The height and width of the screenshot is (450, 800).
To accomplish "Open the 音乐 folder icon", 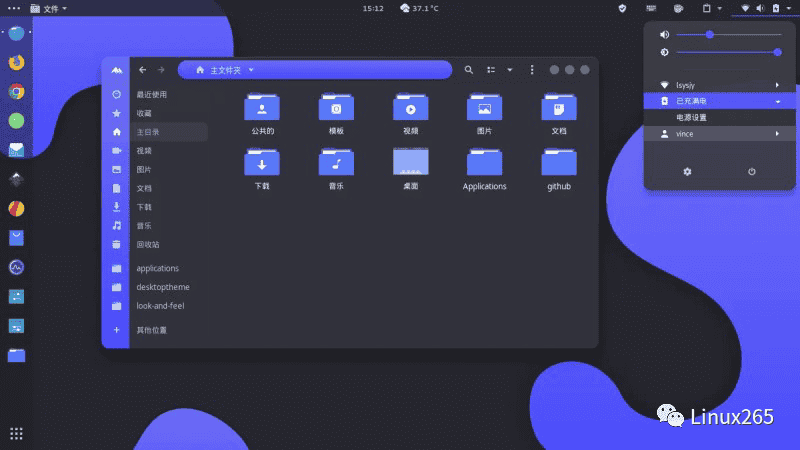I will [x=336, y=162].
